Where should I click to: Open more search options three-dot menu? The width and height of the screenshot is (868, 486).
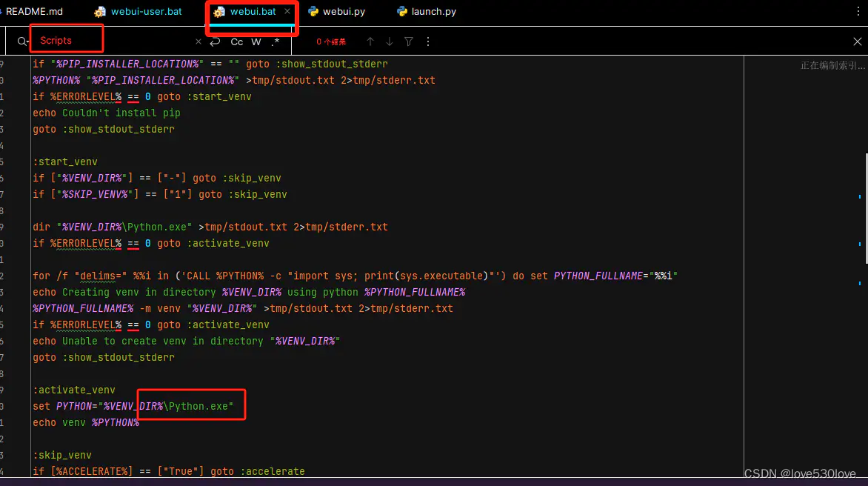coord(428,41)
